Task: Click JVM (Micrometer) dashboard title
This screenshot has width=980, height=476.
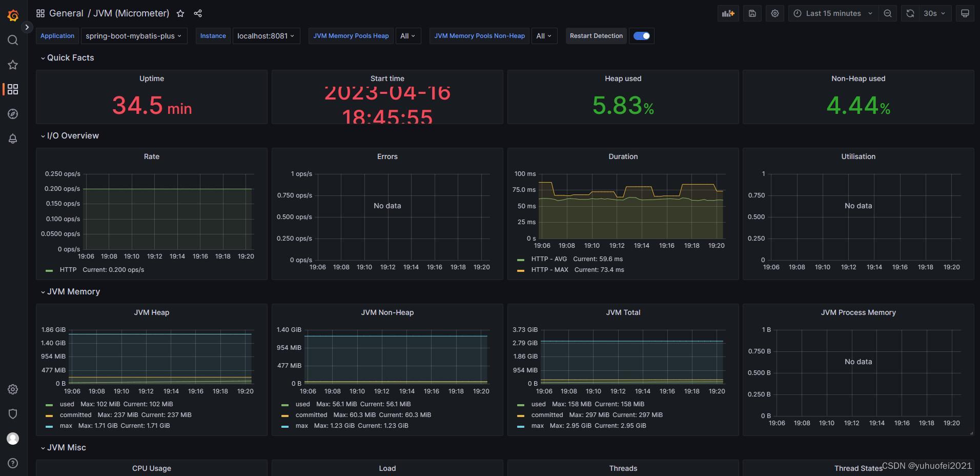Action: pos(131,13)
